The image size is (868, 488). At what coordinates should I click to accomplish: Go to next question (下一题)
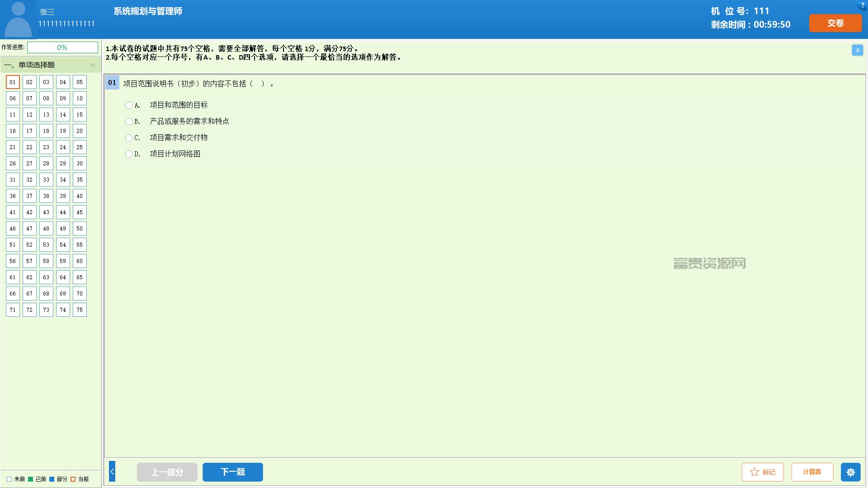coord(232,472)
